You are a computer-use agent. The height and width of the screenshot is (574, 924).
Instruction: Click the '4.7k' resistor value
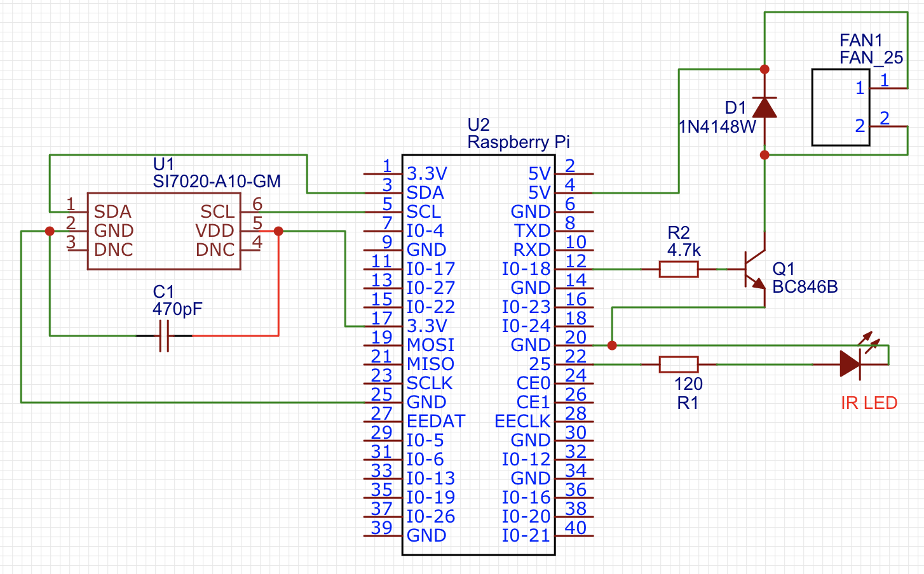point(684,250)
